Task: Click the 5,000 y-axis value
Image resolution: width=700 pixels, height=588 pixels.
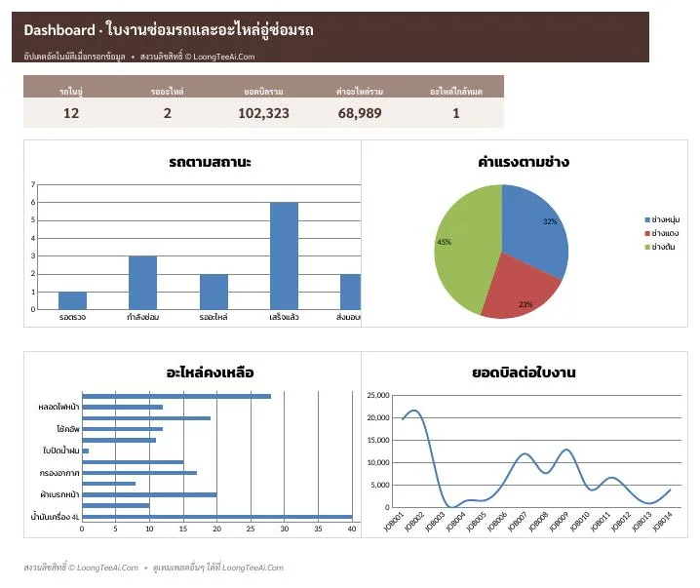Action: tap(380, 485)
